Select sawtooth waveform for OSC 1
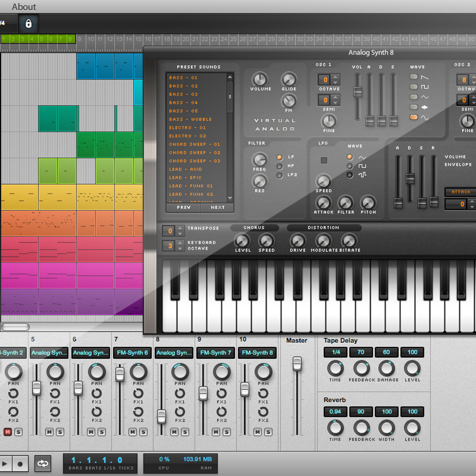This screenshot has width=476, height=476. [x=414, y=77]
